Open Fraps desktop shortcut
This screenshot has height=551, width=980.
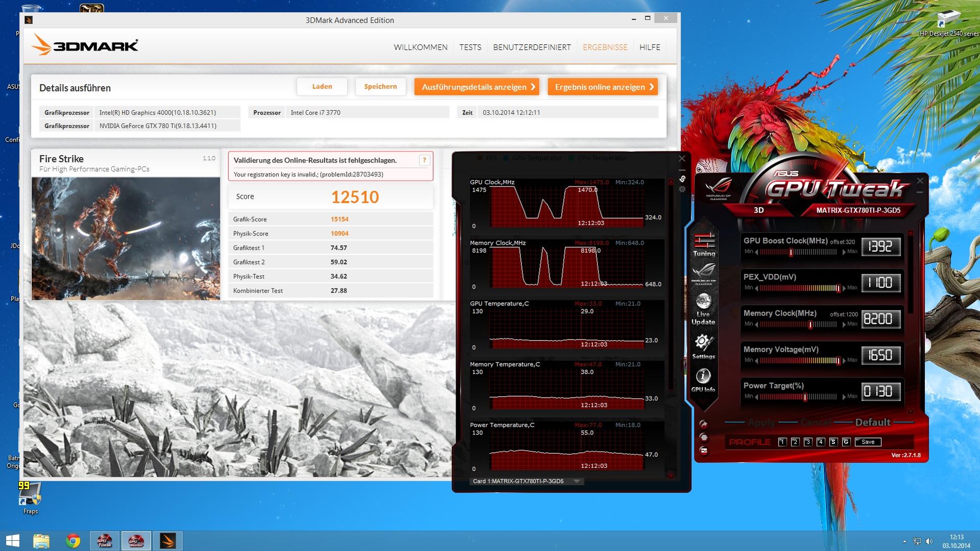tap(30, 498)
